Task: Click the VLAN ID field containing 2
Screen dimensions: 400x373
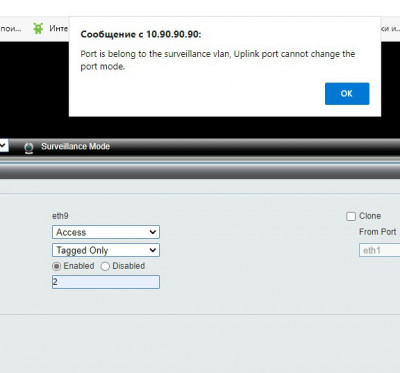Action: 106,282
